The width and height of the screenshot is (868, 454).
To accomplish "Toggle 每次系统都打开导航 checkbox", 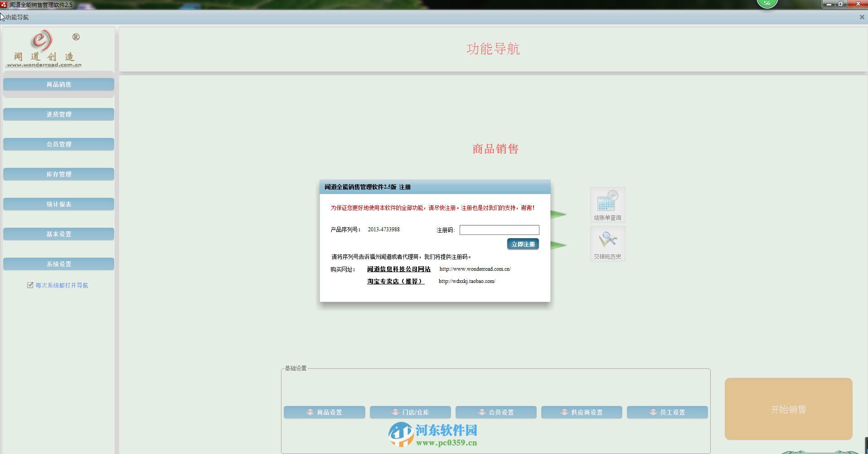I will point(30,285).
